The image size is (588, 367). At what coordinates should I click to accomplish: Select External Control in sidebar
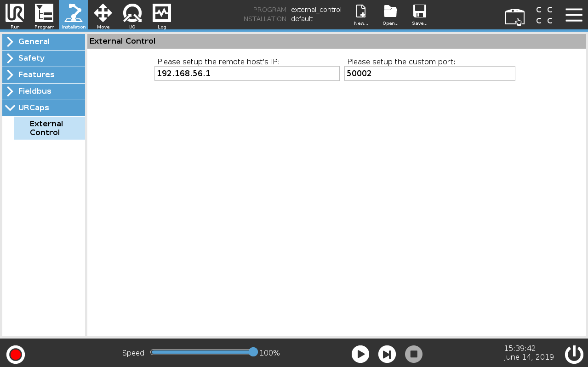[x=49, y=128]
